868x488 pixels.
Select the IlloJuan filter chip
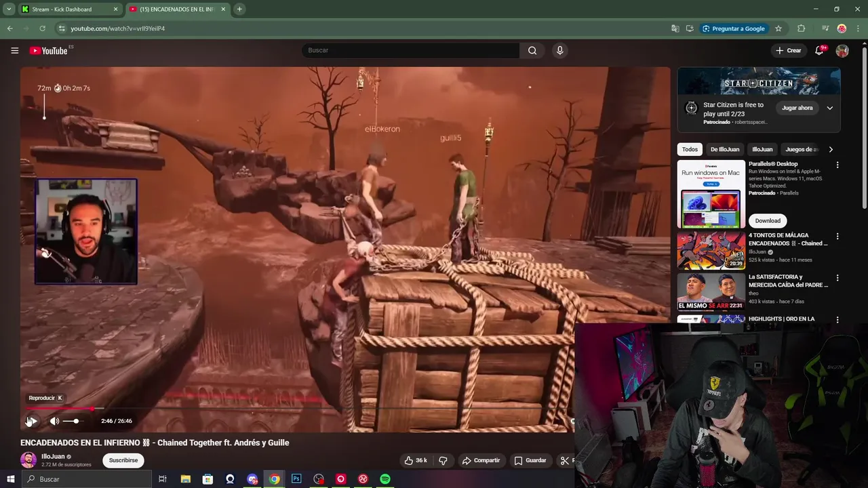[762, 149]
